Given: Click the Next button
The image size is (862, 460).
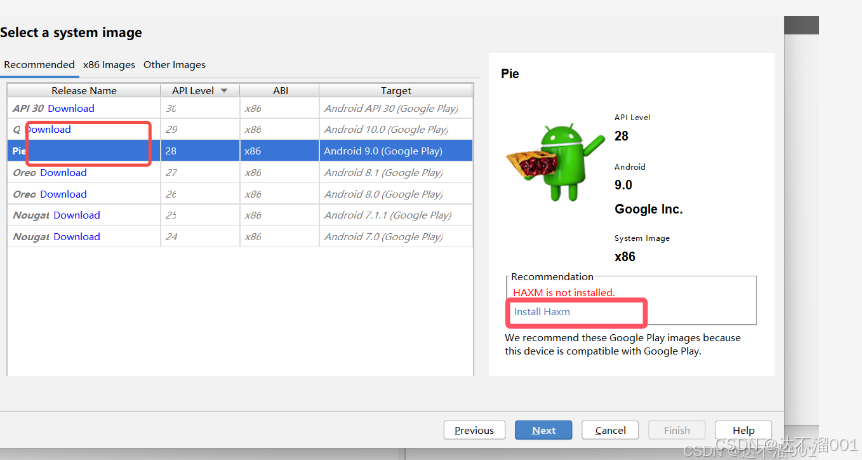Looking at the screenshot, I should pos(544,430).
